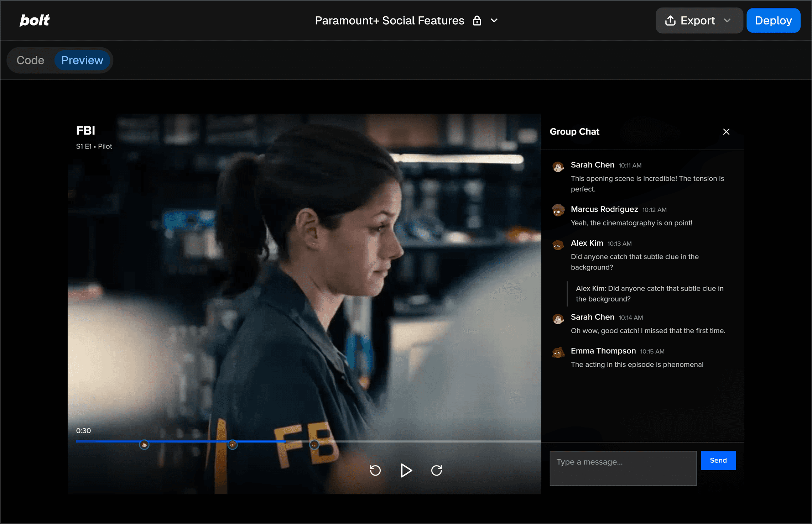Click Sarah Chen's avatar at 10:14 AM

coord(558,319)
